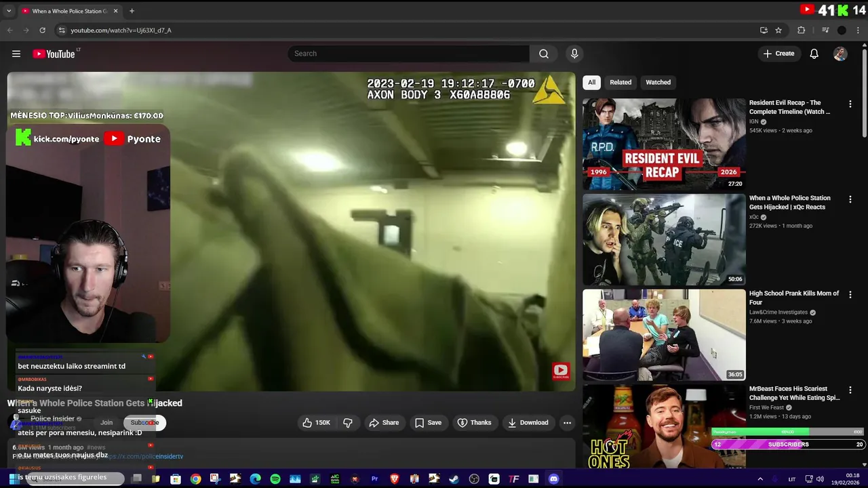Open the browser extensions puzzle icon
The image size is (868, 488).
(x=801, y=30)
